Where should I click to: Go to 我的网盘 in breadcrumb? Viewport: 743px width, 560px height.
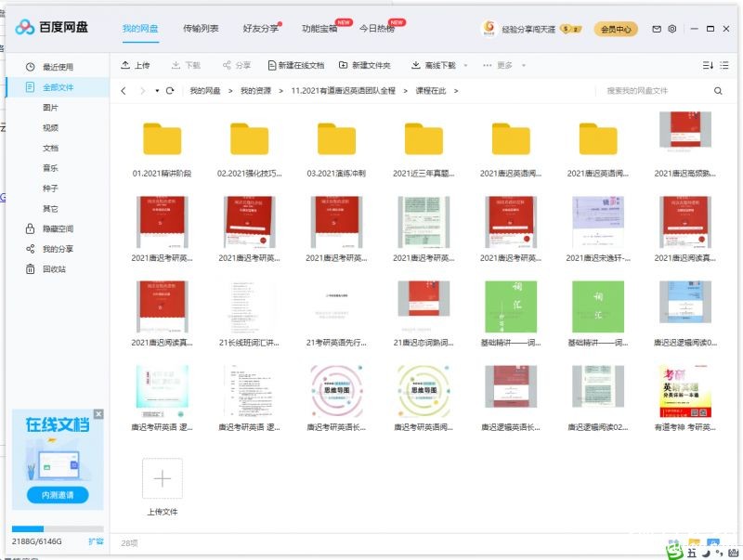click(204, 90)
